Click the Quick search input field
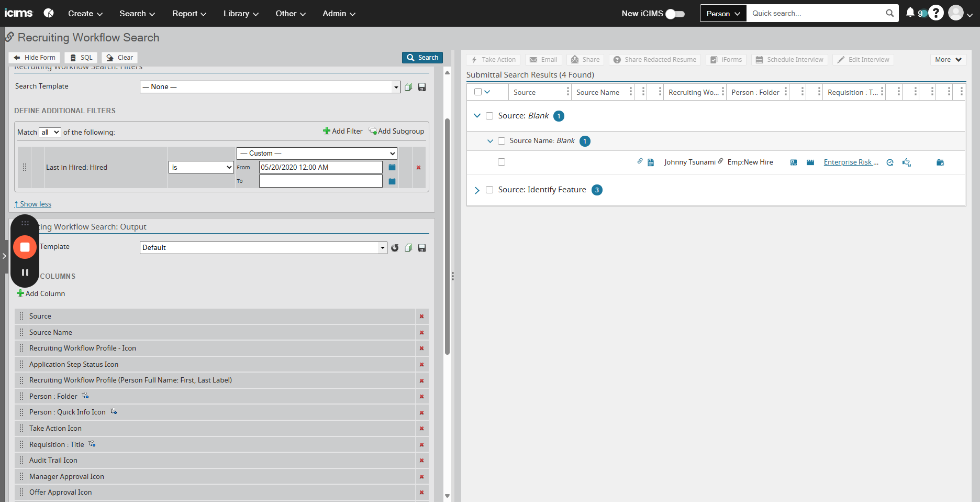This screenshot has height=502, width=980. pyautogui.click(x=817, y=14)
